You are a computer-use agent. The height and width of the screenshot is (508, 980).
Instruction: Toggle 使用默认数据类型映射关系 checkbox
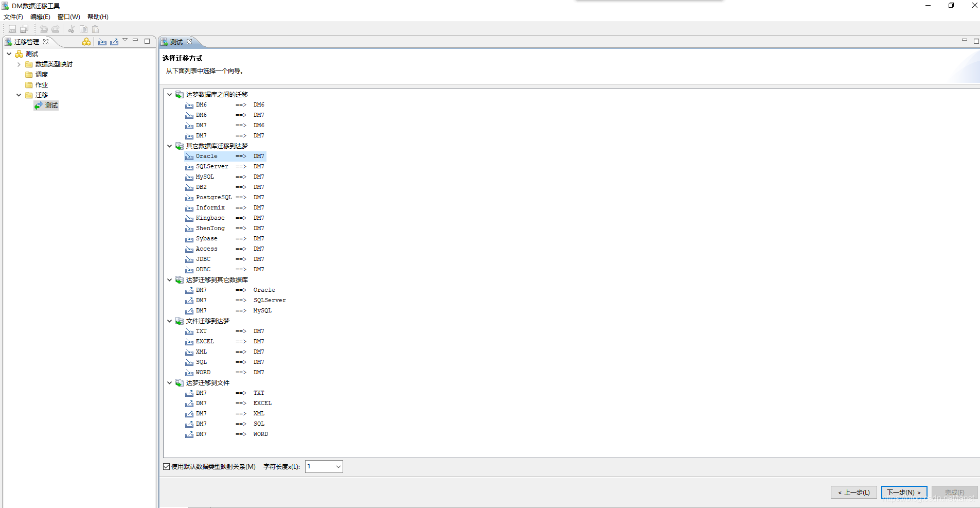(x=167, y=467)
